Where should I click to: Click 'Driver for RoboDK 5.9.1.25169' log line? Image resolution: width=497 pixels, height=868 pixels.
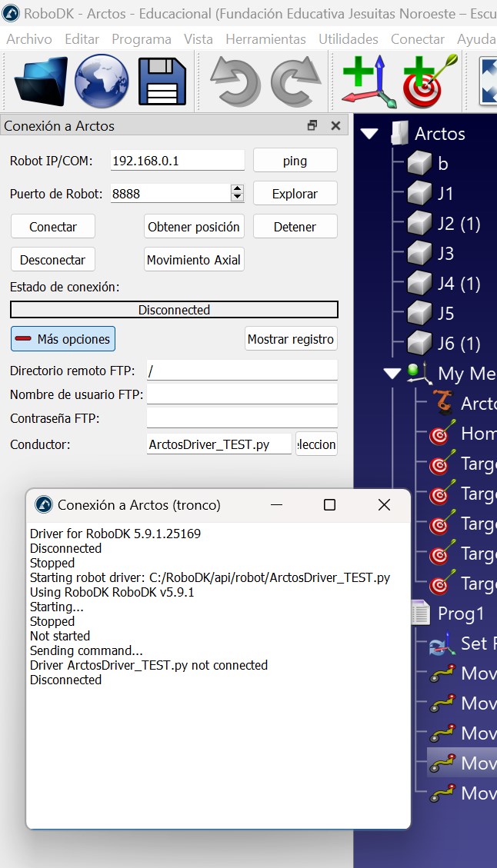pos(115,534)
